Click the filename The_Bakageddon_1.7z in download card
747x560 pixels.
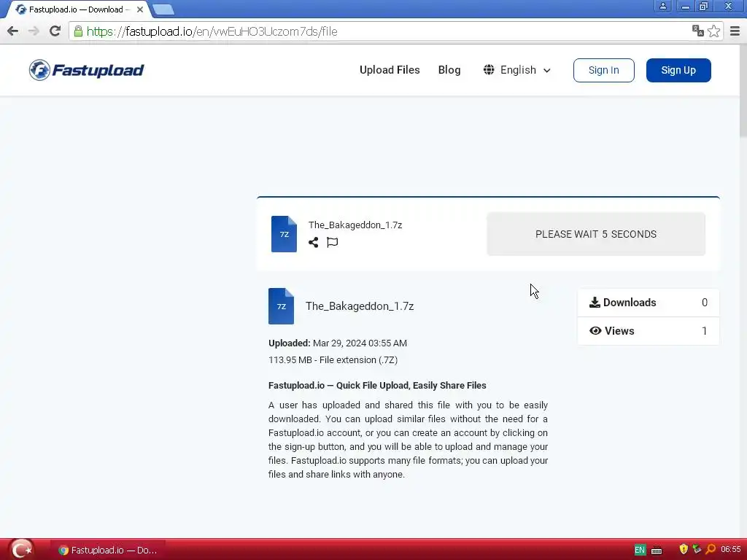[355, 225]
